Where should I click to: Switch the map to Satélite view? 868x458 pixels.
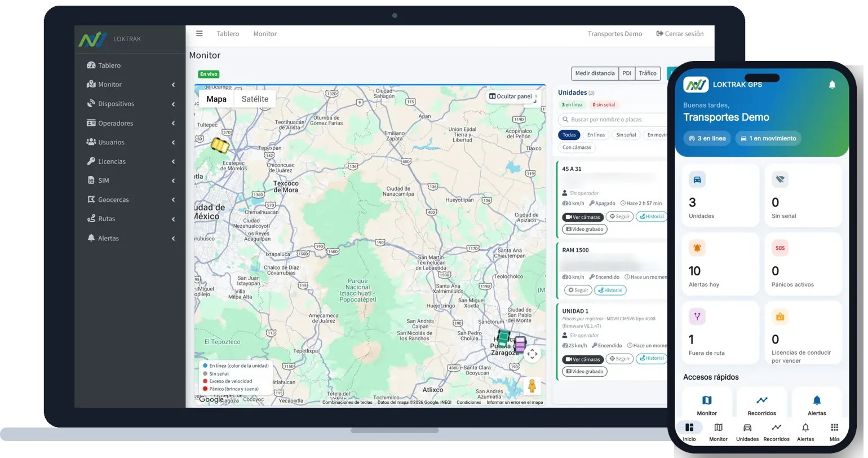pos(255,99)
